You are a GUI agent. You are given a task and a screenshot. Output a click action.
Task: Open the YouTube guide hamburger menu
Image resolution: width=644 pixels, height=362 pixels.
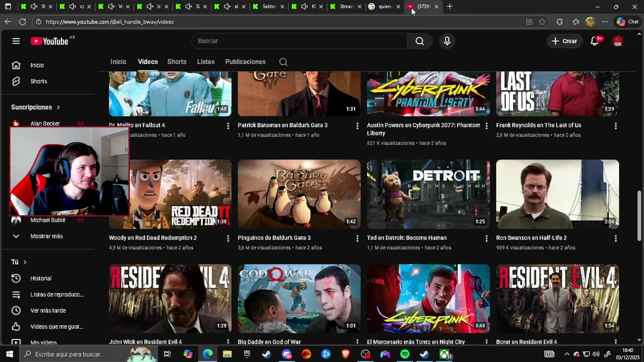point(16,41)
